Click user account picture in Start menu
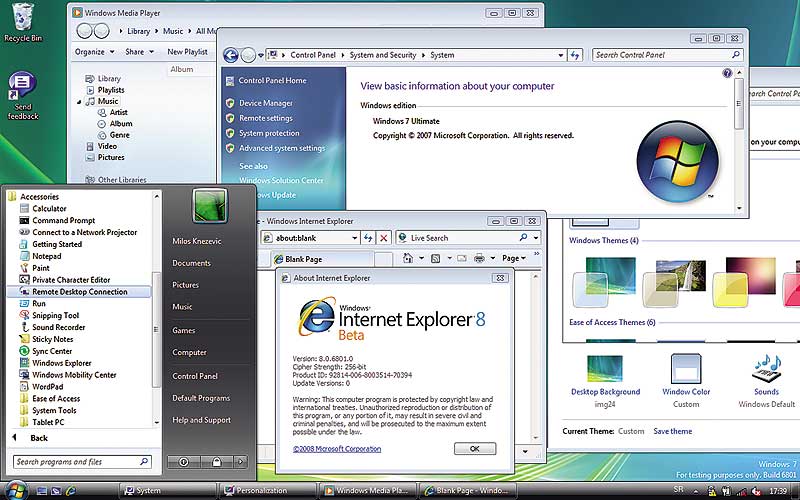 click(x=210, y=206)
